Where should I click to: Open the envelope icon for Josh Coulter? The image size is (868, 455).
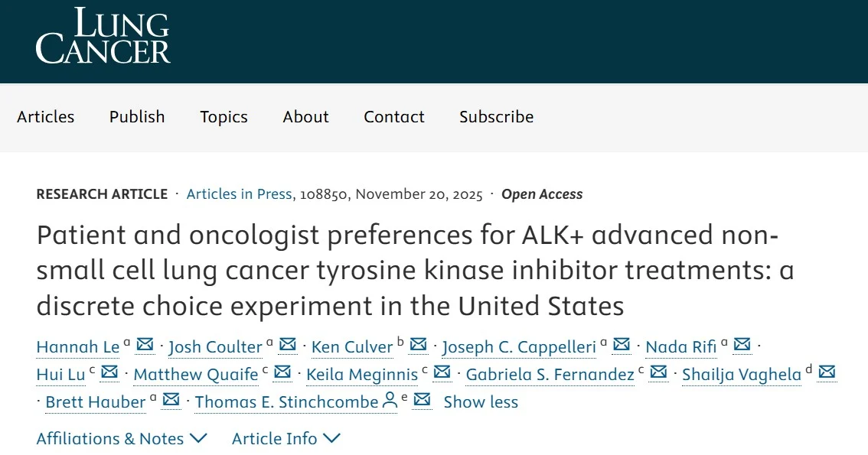pyautogui.click(x=288, y=346)
